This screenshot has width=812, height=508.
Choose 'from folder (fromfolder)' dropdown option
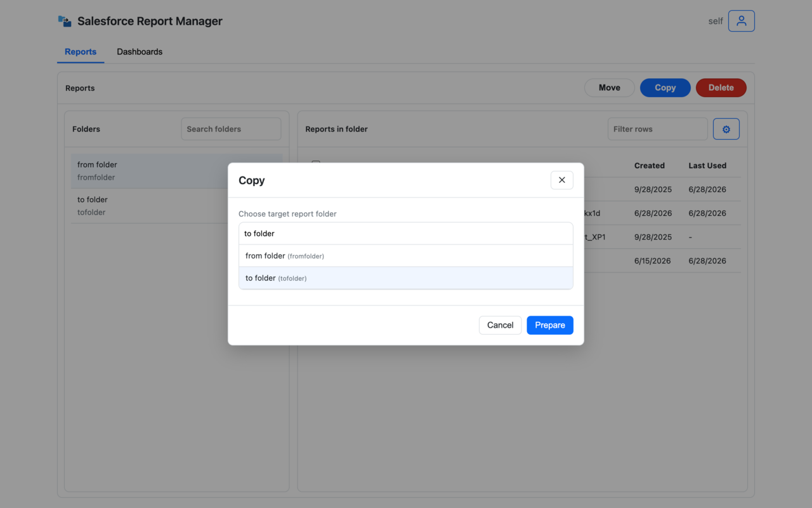pyautogui.click(x=406, y=256)
